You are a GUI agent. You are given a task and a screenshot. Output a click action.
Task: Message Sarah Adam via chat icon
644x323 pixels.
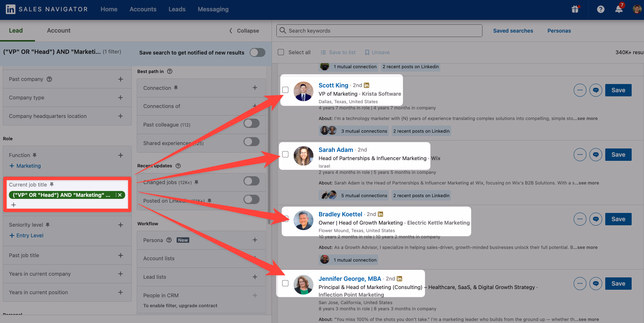[596, 155]
